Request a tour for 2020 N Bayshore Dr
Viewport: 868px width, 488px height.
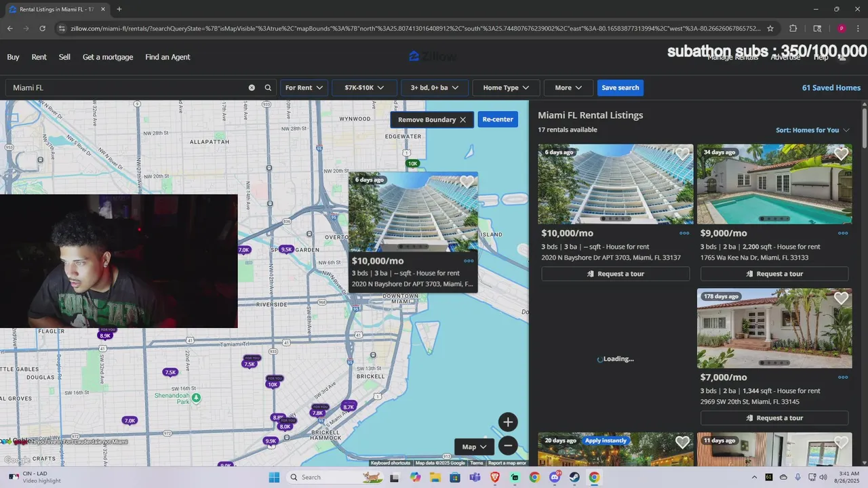click(616, 274)
